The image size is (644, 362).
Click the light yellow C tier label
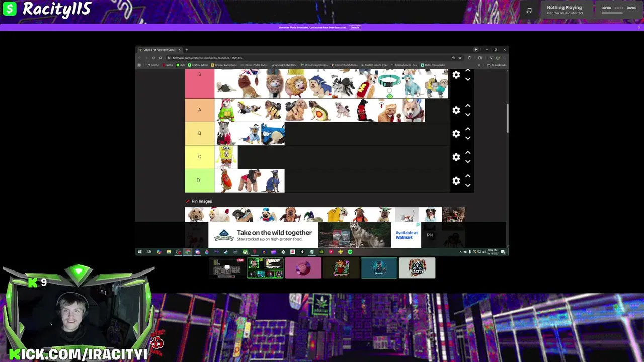(200, 157)
